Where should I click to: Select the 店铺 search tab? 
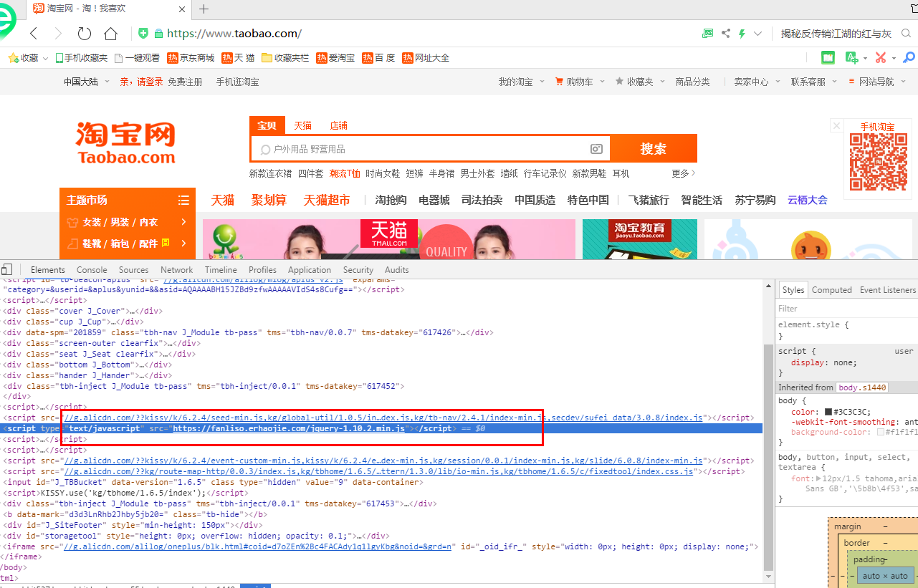point(338,125)
